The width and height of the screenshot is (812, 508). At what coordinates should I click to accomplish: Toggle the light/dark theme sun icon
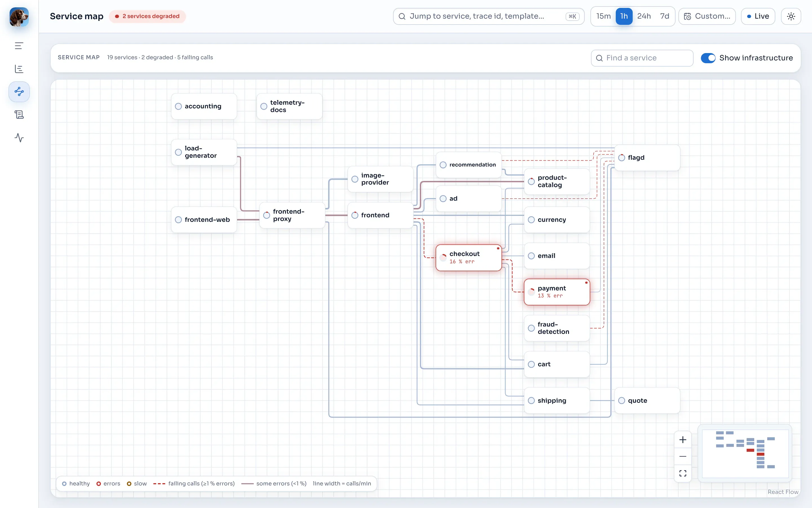[x=791, y=16]
